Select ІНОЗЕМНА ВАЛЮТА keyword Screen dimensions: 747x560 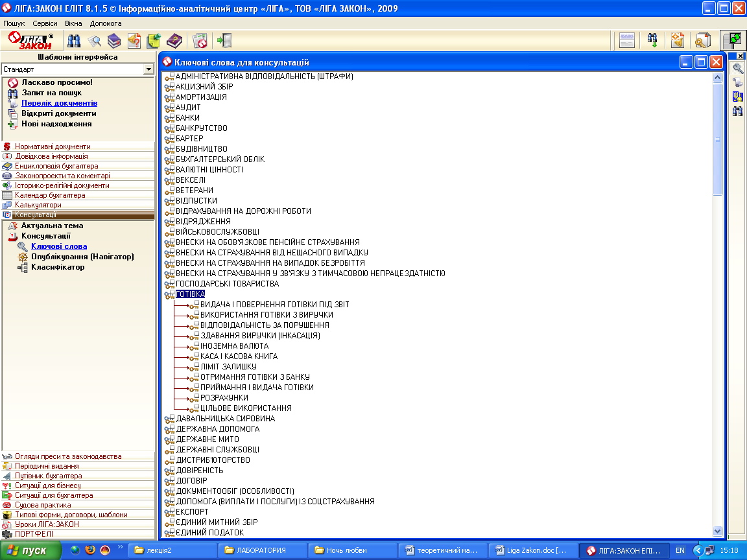point(234,345)
